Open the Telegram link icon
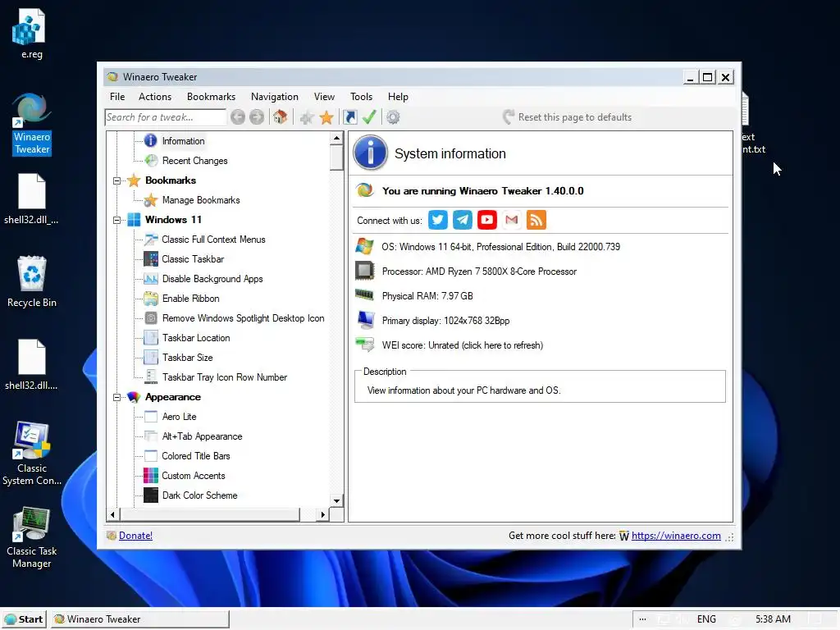This screenshot has height=630, width=840. click(463, 220)
